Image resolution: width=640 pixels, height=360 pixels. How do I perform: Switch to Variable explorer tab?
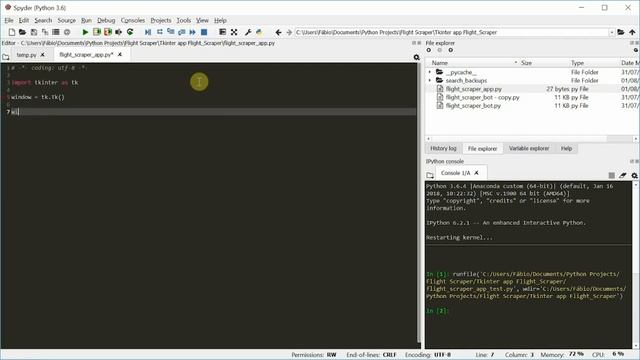click(x=529, y=148)
